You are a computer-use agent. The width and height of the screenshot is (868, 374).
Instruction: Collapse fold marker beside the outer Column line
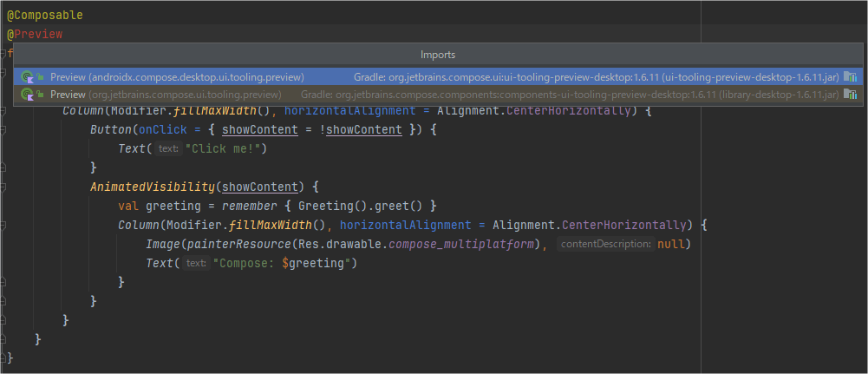pyautogui.click(x=3, y=110)
